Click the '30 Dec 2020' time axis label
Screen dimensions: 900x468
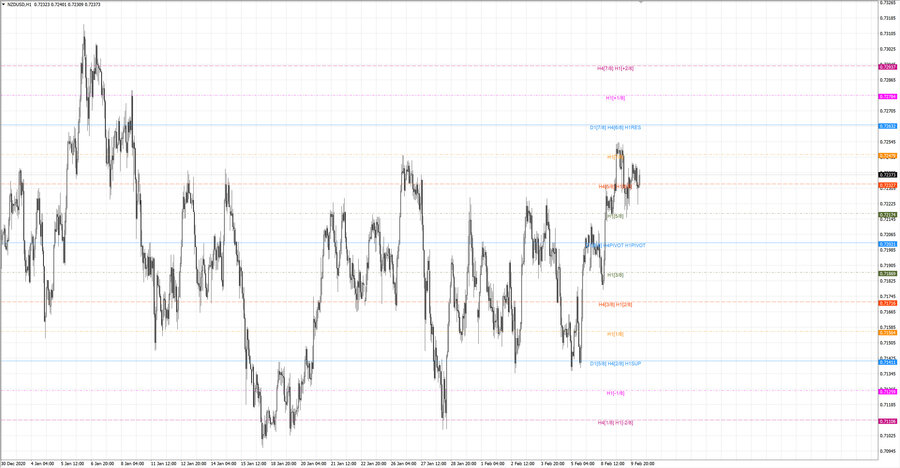tap(13, 463)
